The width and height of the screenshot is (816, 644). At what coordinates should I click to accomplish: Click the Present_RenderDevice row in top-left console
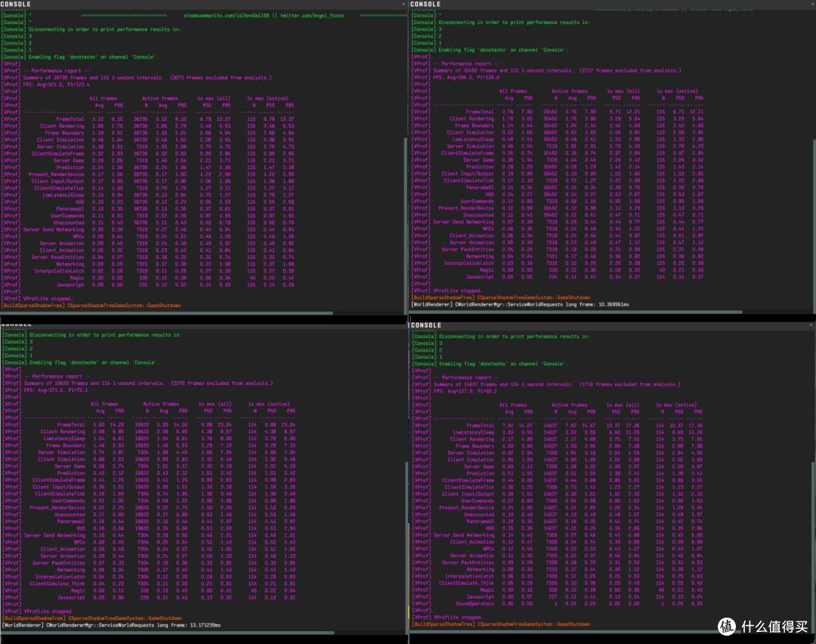[x=148, y=174]
